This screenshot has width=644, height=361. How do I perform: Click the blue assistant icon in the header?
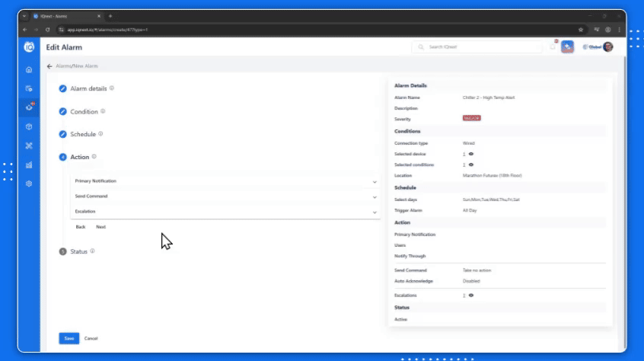coord(568,46)
